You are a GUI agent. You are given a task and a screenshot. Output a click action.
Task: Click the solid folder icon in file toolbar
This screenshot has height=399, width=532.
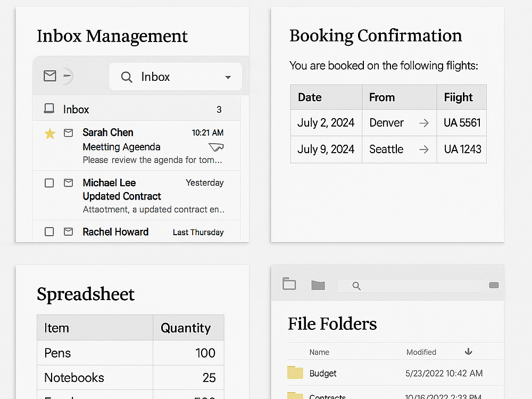(x=318, y=285)
